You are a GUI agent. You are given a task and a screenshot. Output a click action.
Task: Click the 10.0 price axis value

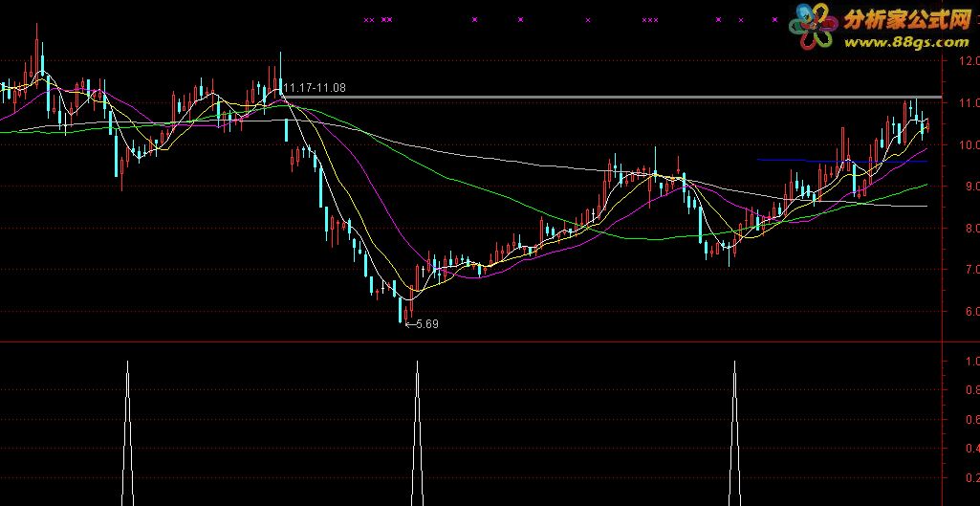969,144
